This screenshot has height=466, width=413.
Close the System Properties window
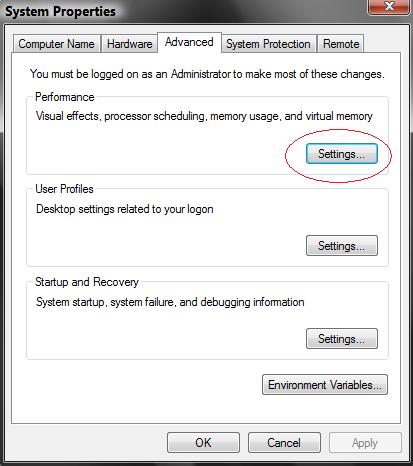[x=389, y=7]
